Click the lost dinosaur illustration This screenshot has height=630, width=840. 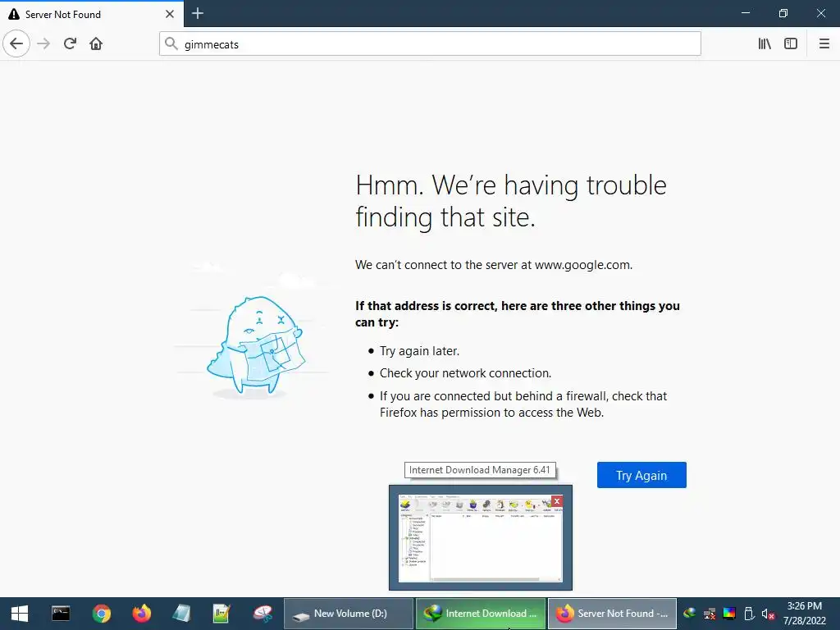(256, 347)
